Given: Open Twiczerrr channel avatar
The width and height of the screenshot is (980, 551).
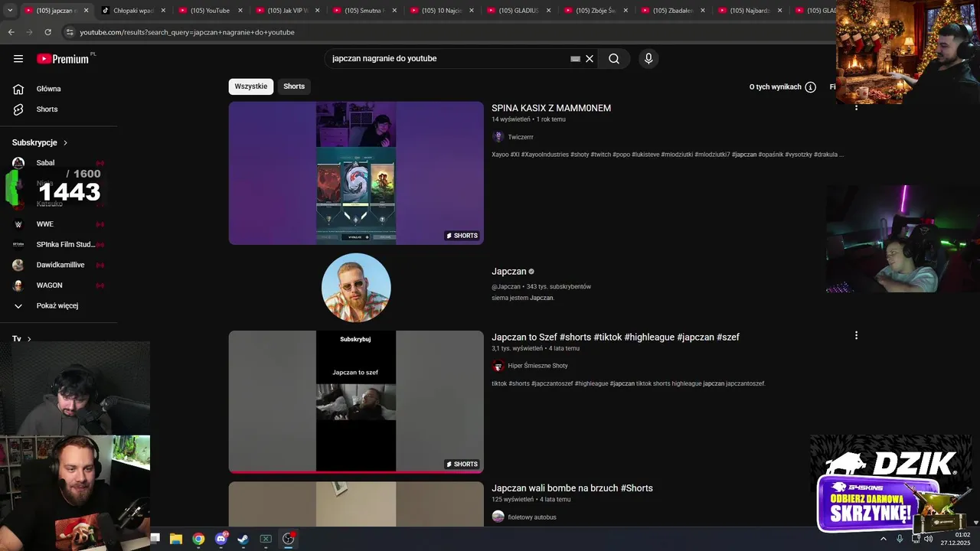Looking at the screenshot, I should [x=498, y=137].
